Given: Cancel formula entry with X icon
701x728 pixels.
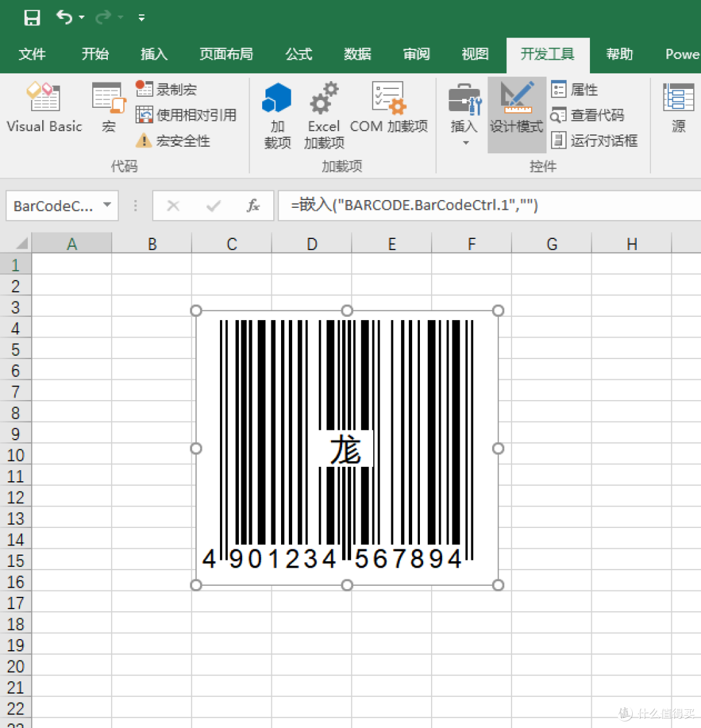Looking at the screenshot, I should 173,206.
